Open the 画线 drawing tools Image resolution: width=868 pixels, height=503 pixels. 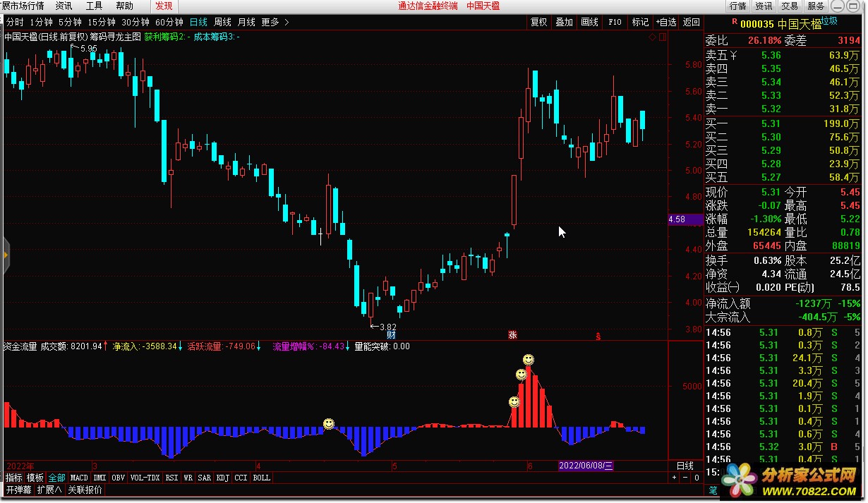coord(590,22)
